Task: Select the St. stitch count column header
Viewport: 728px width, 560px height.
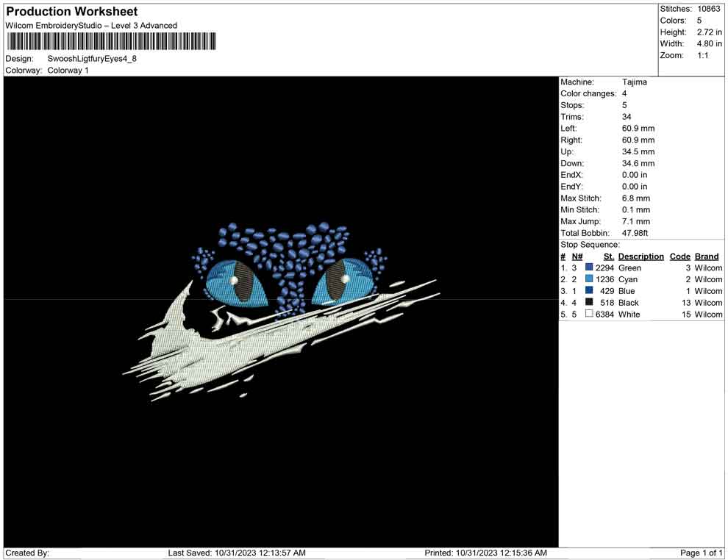Action: coord(608,256)
